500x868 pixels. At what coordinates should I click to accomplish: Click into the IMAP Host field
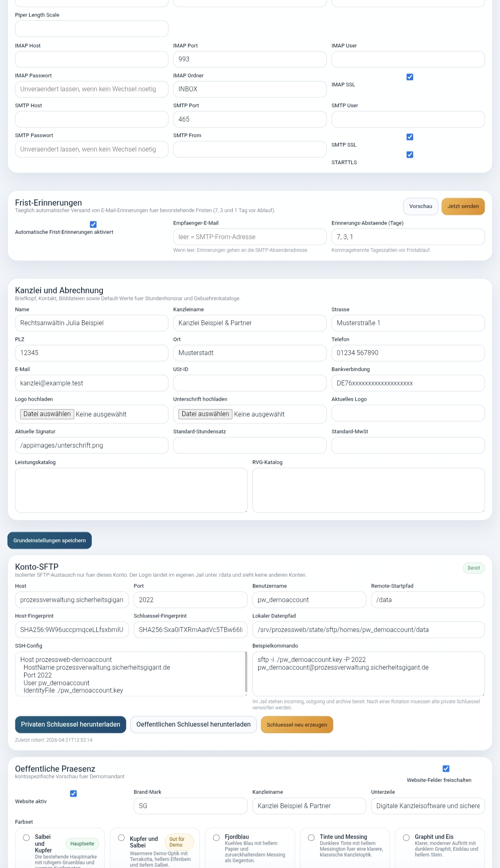click(x=91, y=59)
